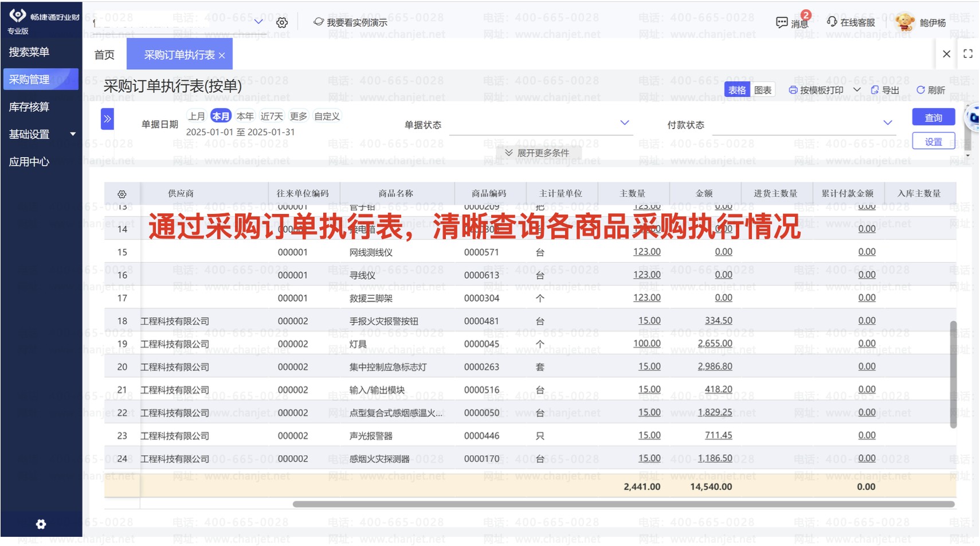Image resolution: width=980 pixels, height=546 pixels.
Task: Click the date range 2025-01-01 至 2025-01-31
Action: click(241, 132)
